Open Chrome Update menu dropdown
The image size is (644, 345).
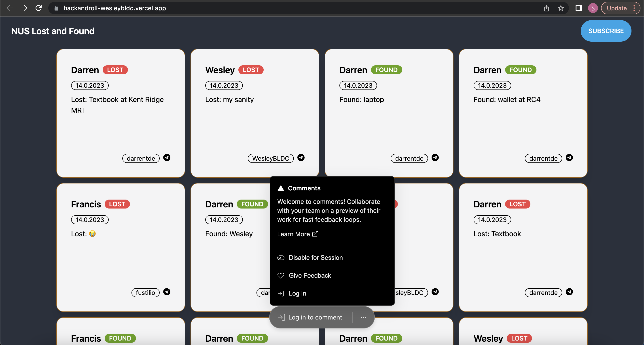pyautogui.click(x=621, y=8)
